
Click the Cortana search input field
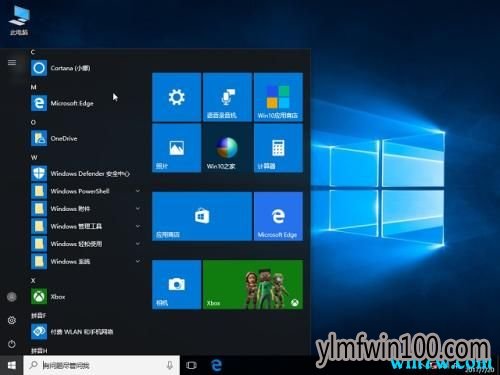coord(102,365)
